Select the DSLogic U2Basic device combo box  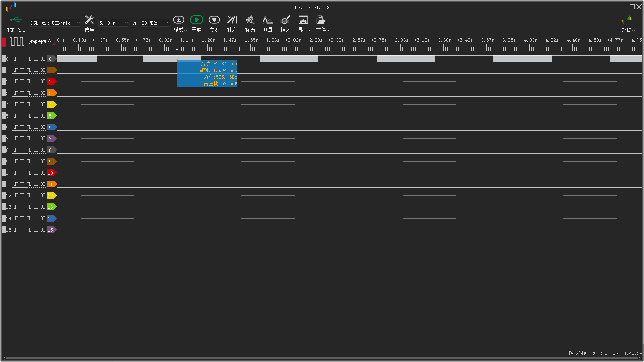coord(55,23)
